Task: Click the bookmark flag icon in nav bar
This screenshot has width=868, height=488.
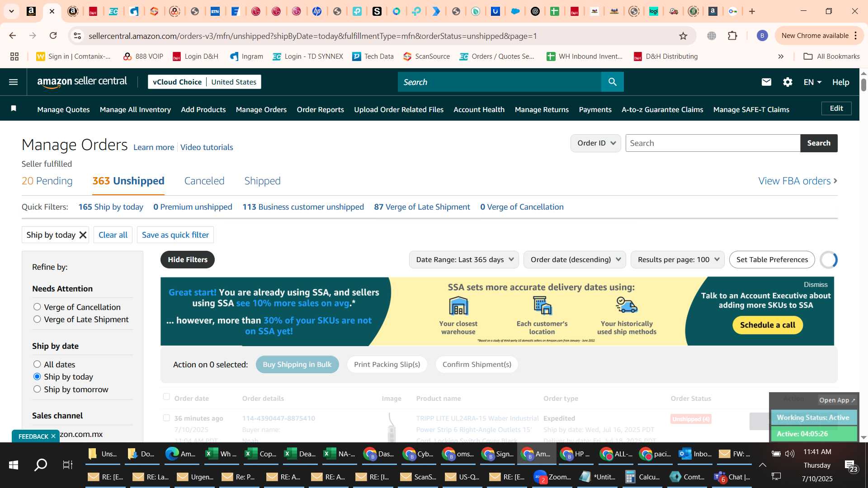Action: [x=14, y=108]
